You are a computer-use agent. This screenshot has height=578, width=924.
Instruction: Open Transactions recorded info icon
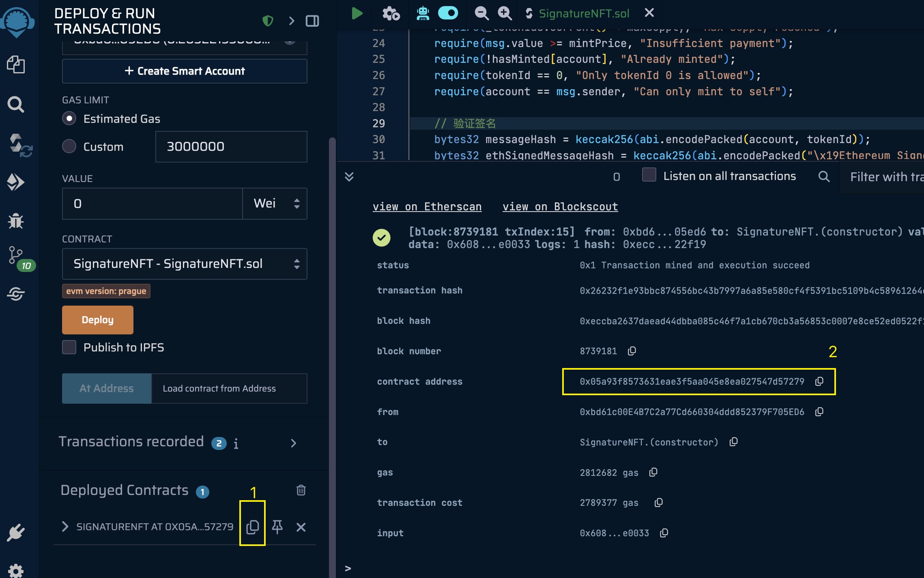[236, 443]
